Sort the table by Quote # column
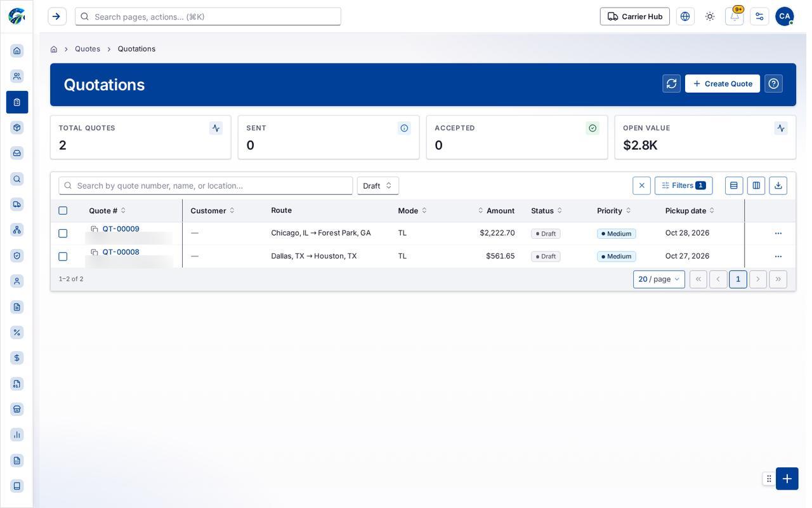This screenshot has width=812, height=508. click(107, 211)
